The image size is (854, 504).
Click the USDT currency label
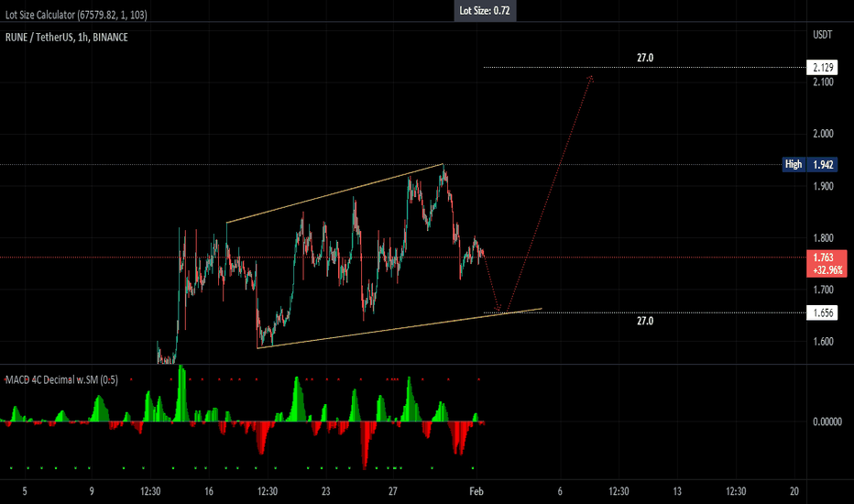point(823,35)
